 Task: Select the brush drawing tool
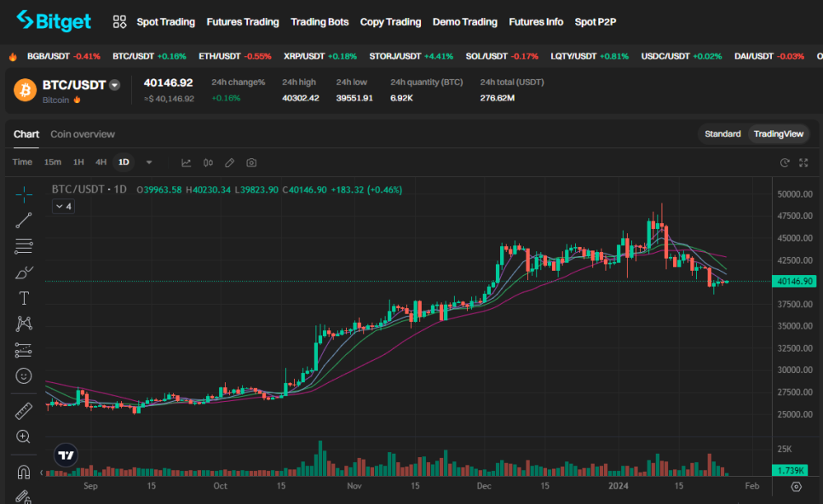(24, 272)
